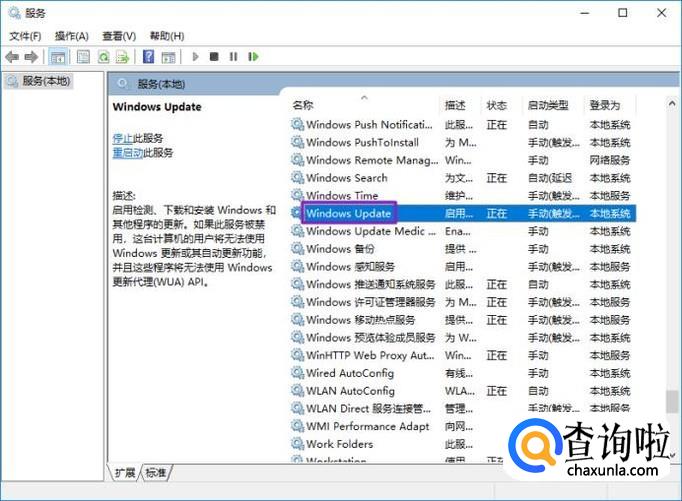The image size is (682, 501).
Task: Click the 重启动 service link
Action: tap(128, 153)
